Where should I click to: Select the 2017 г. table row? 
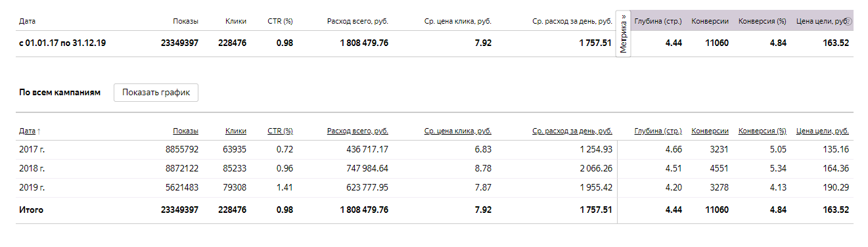coord(434,149)
